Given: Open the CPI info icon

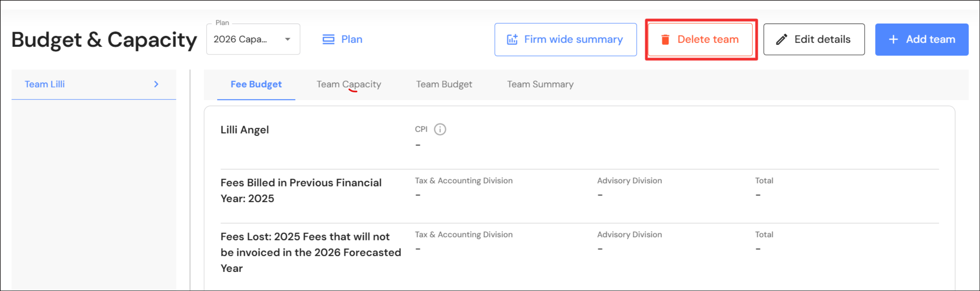Looking at the screenshot, I should coord(440,129).
